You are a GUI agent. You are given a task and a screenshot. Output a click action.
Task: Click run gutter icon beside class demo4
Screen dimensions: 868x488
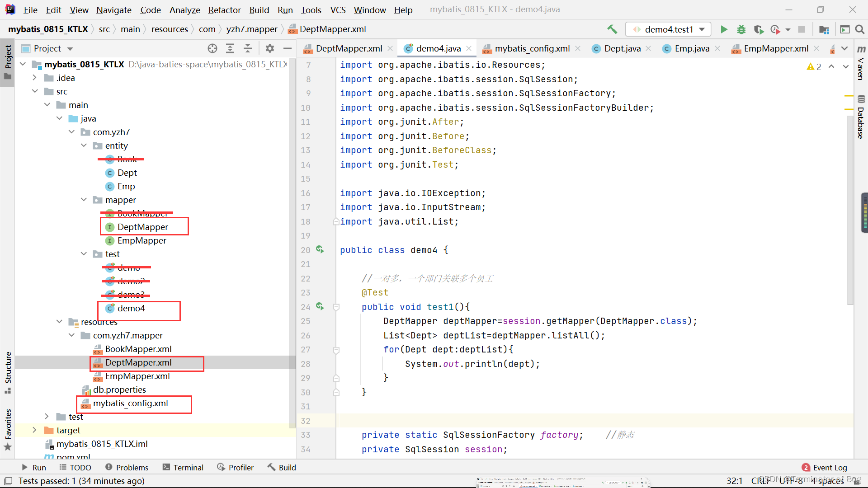coord(320,249)
